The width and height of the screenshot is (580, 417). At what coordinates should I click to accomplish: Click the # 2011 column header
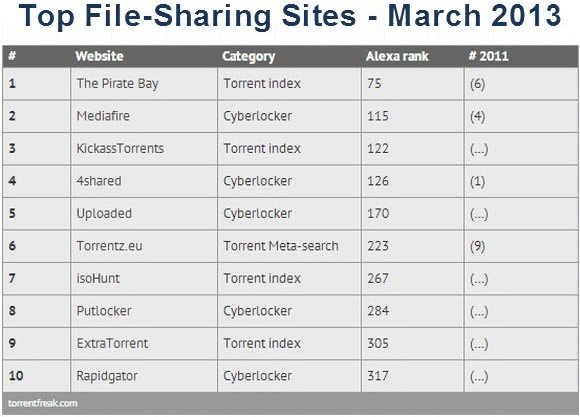pyautogui.click(x=488, y=56)
